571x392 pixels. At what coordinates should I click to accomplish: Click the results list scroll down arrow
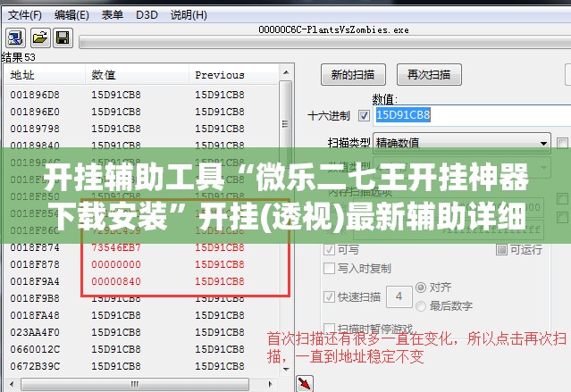[286, 370]
